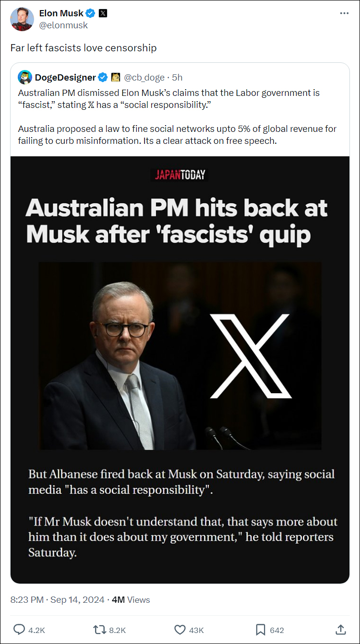
Task: Open the @cb_doge handle link
Action: click(x=144, y=77)
